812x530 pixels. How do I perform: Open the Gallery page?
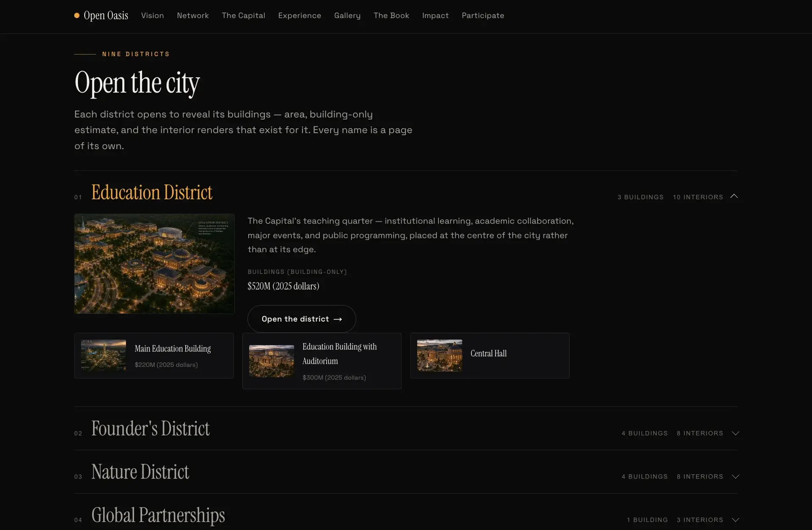click(x=347, y=16)
